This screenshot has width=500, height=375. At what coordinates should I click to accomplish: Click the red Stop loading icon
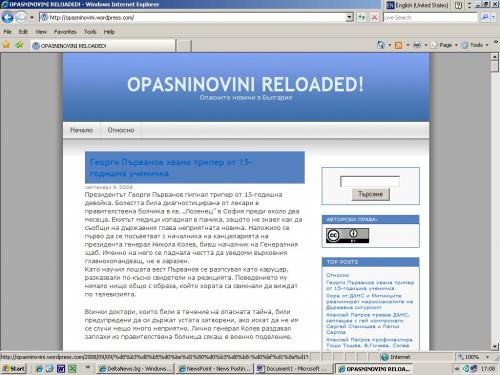[x=374, y=17]
